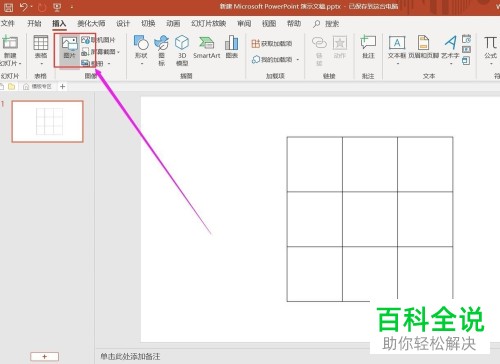This screenshot has width=500, height=364.
Task: Click the 新建幻灯片 icon
Action: (10, 43)
